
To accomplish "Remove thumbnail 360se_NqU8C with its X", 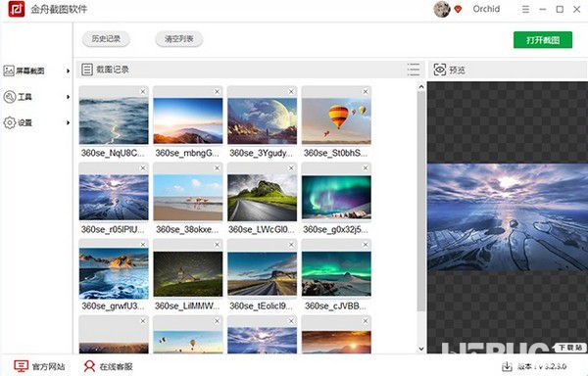I will (143, 91).
